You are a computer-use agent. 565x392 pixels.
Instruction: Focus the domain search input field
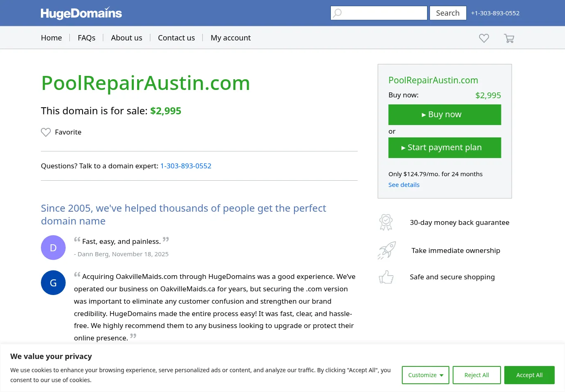tap(384, 13)
